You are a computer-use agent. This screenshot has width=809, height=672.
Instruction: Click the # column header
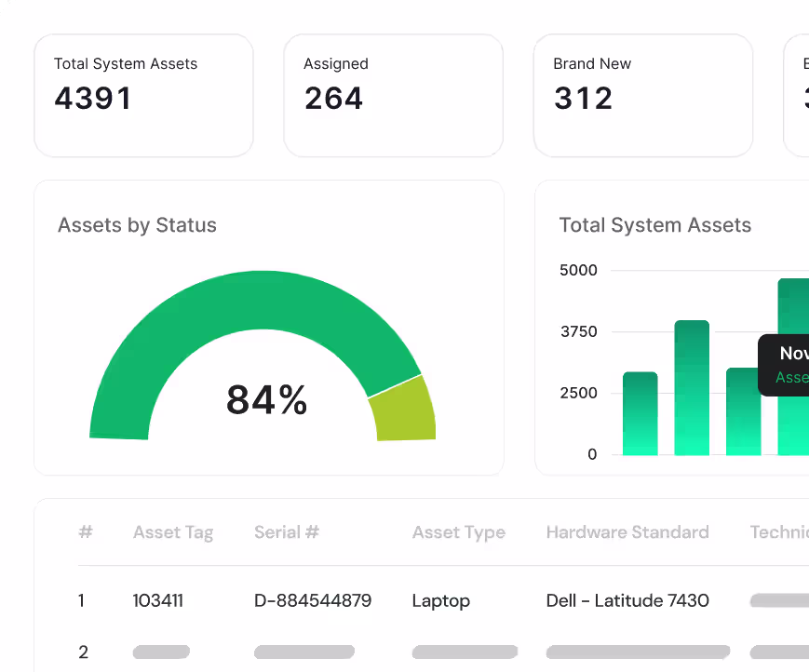tap(86, 532)
